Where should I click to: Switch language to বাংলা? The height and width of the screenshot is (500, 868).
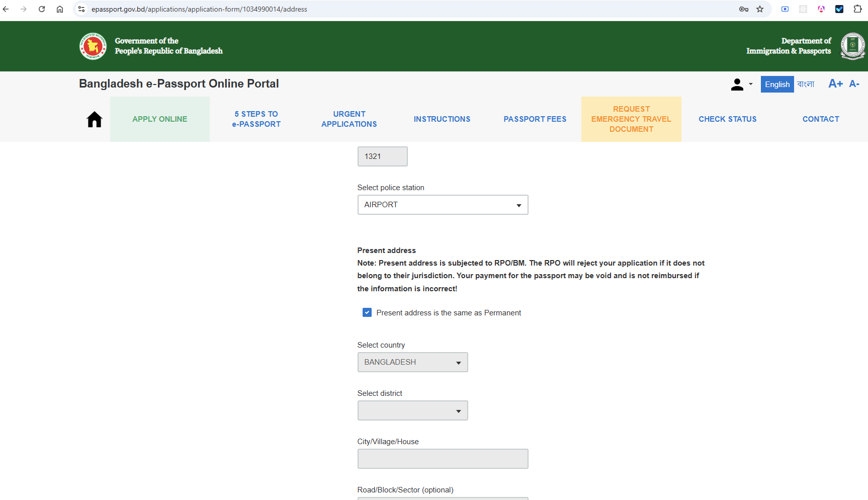point(806,85)
